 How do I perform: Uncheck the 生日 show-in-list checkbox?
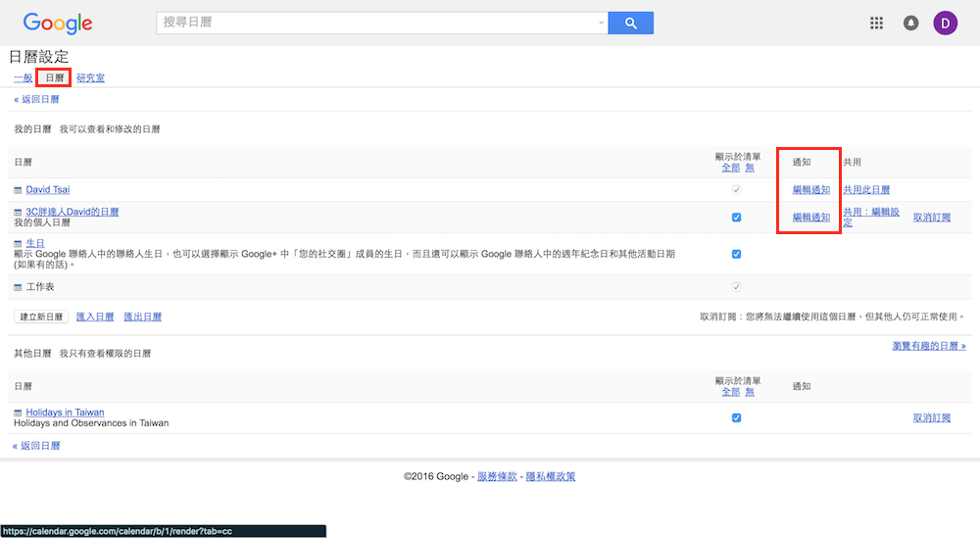[736, 254]
